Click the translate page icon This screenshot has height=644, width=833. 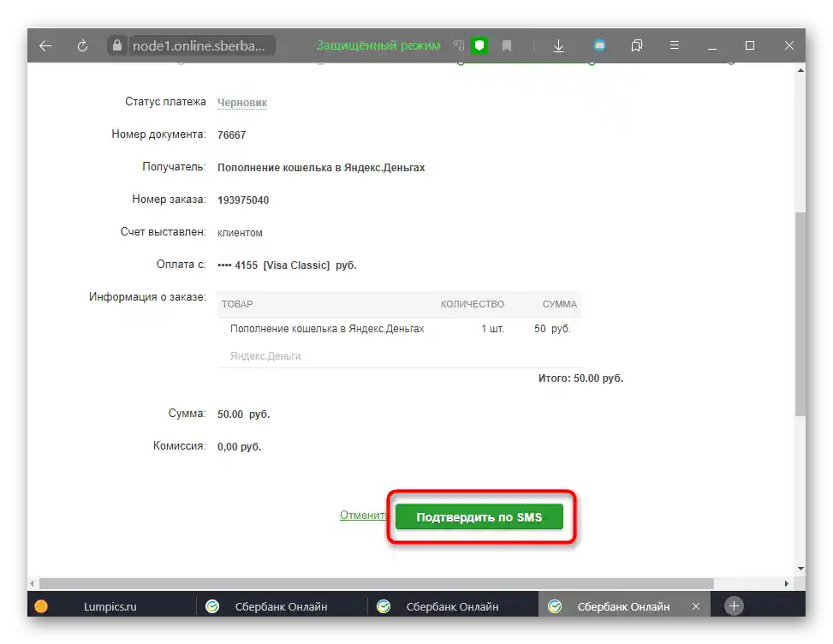(x=459, y=45)
